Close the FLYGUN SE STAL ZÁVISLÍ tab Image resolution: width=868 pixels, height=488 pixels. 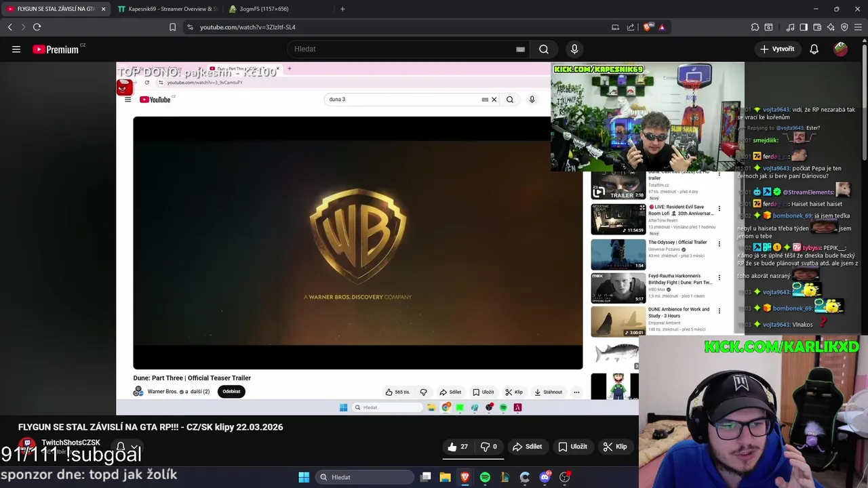click(x=103, y=9)
